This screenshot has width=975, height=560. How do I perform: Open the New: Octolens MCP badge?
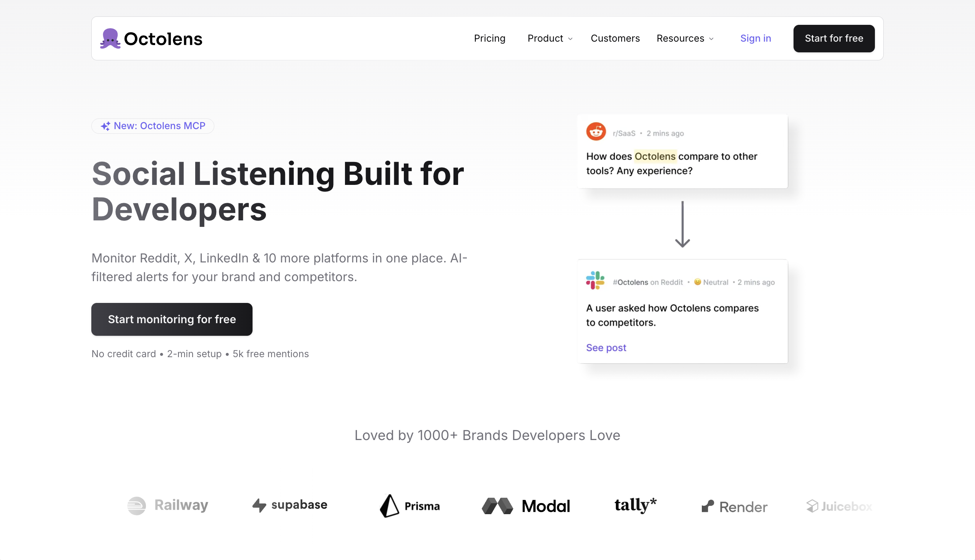coord(153,126)
